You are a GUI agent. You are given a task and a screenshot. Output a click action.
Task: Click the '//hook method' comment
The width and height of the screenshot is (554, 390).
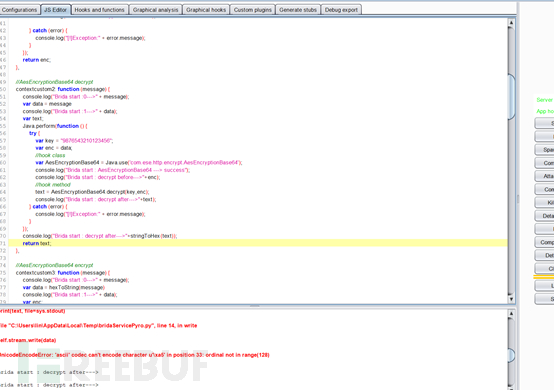(x=53, y=185)
